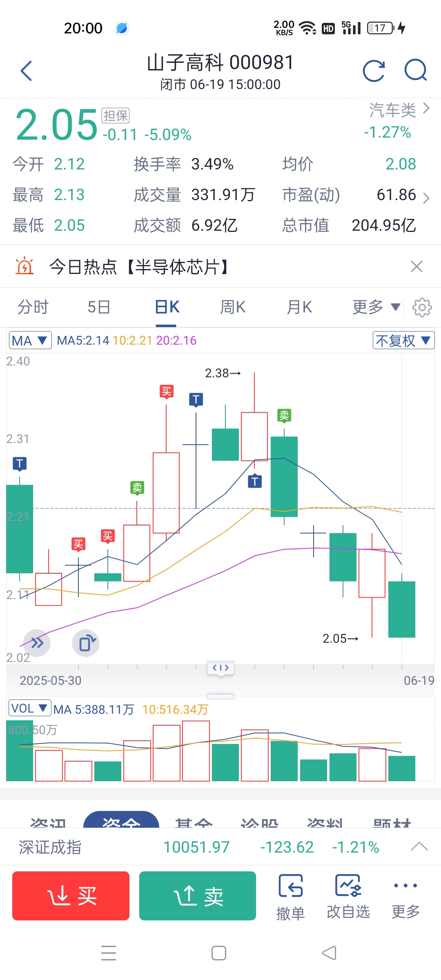Screen dimensions: 441x980
Task: Tap the red 买 buy button
Action: (71, 896)
